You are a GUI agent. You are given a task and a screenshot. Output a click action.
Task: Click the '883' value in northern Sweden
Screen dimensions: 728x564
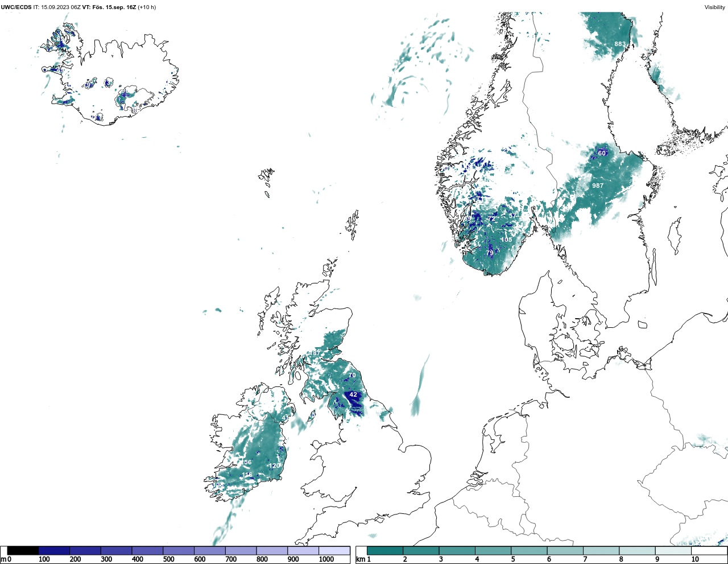pos(620,44)
